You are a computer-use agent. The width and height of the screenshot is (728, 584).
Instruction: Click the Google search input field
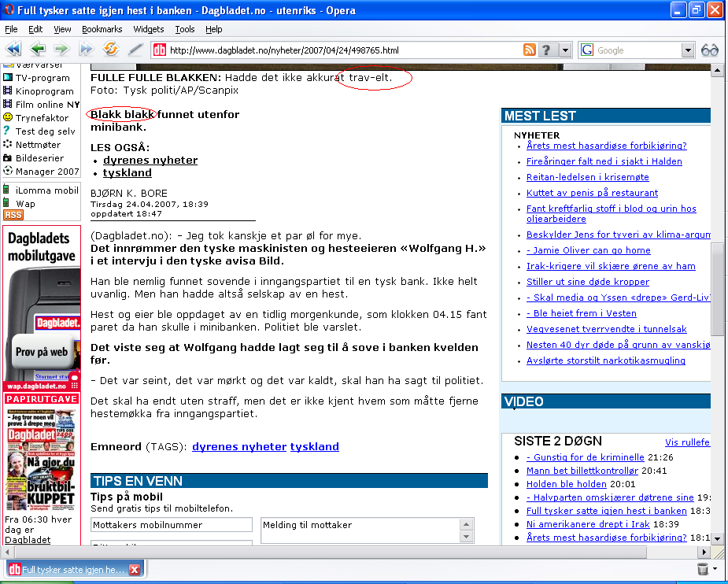(x=638, y=50)
